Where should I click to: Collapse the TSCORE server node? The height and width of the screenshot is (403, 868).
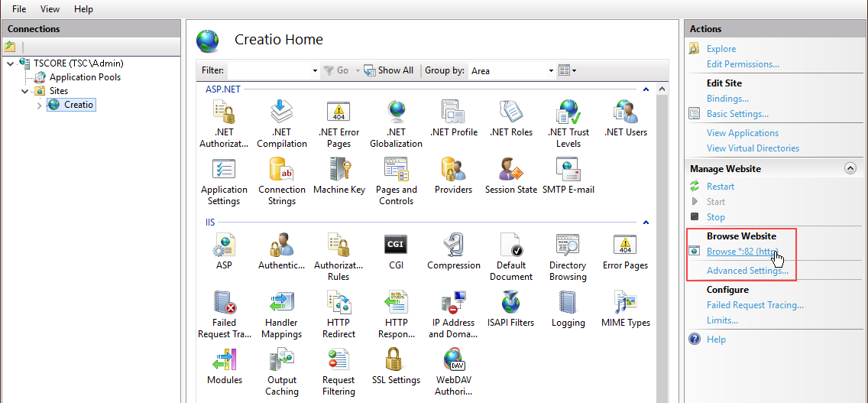11,63
